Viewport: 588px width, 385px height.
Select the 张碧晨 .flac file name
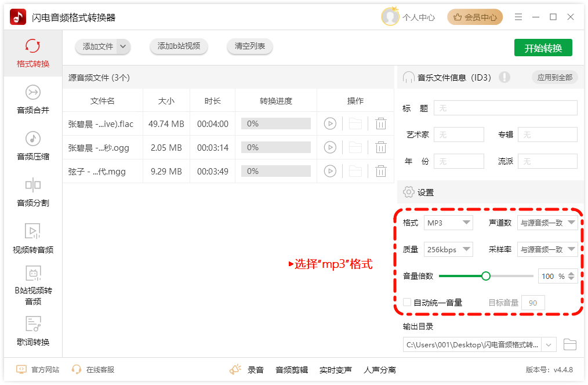[100, 124]
